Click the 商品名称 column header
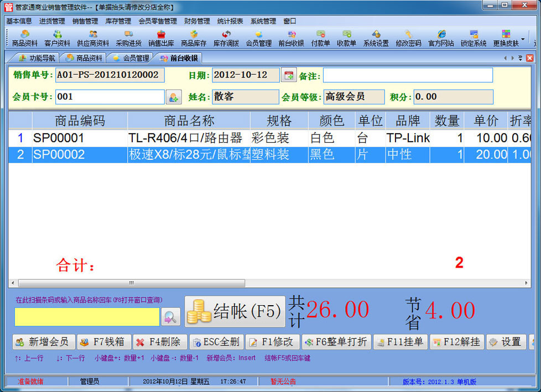 [189, 121]
